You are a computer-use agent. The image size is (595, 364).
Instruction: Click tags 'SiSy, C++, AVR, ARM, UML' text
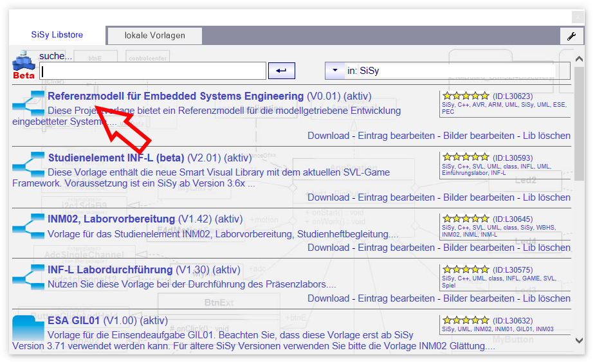pyautogui.click(x=481, y=105)
